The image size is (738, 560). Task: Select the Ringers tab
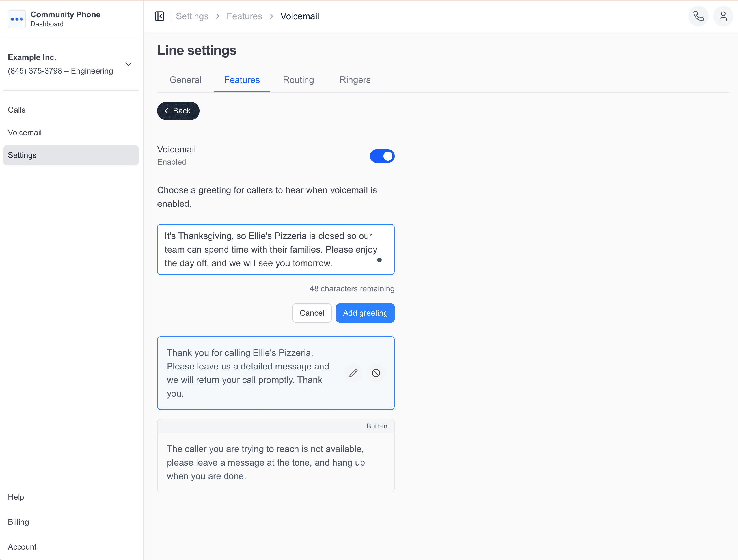click(x=355, y=80)
